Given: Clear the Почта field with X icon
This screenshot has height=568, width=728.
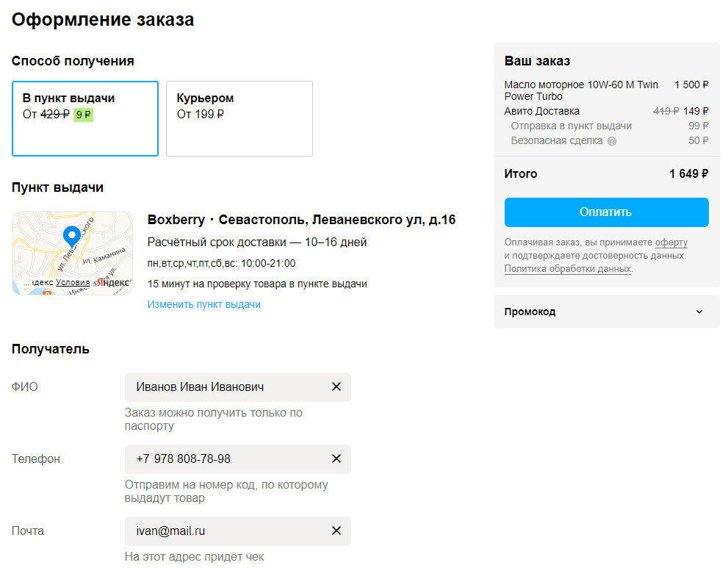Looking at the screenshot, I should [336, 531].
